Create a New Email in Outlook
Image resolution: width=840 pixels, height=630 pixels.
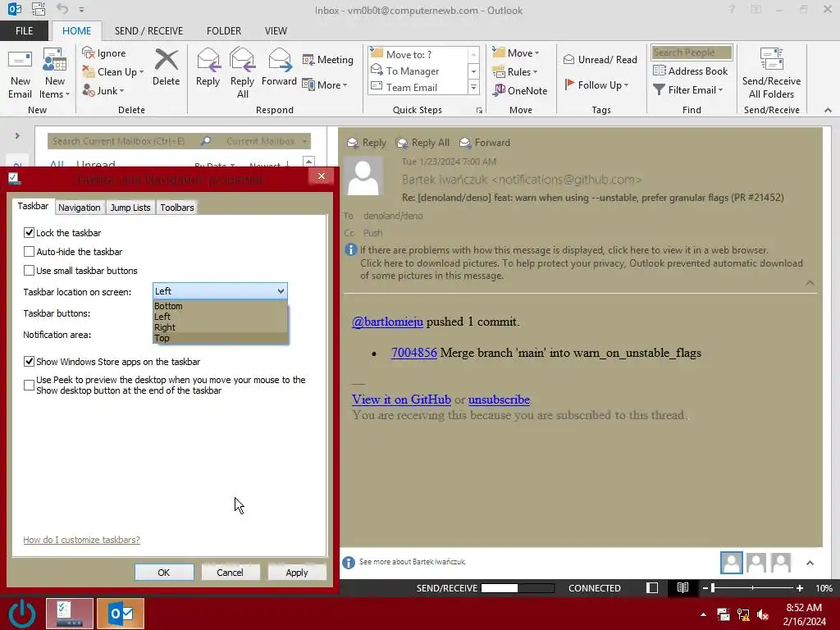pyautogui.click(x=21, y=73)
